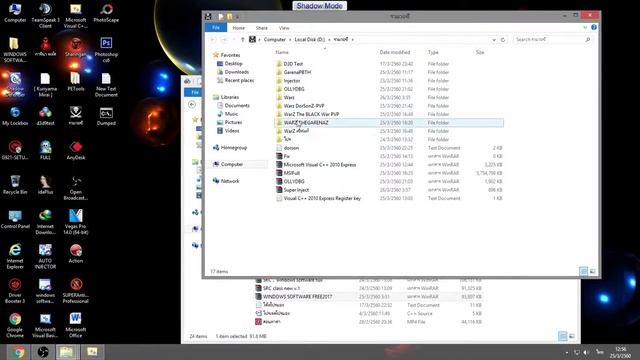This screenshot has width=640, height=360.
Task: Select Internet Explorer desktop icon
Action: point(15,256)
